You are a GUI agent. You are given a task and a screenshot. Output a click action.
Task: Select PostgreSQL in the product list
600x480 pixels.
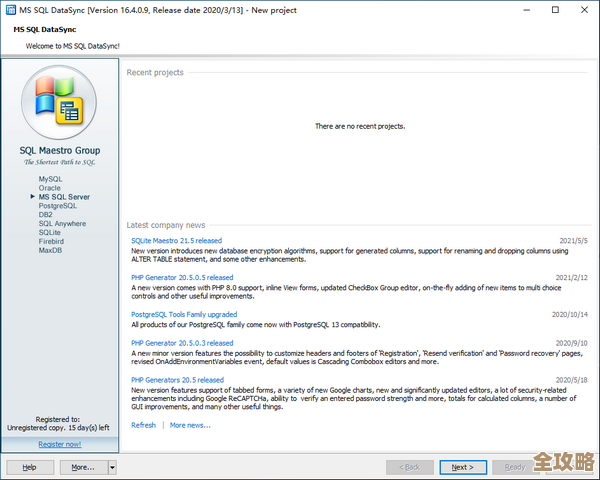tap(57, 206)
